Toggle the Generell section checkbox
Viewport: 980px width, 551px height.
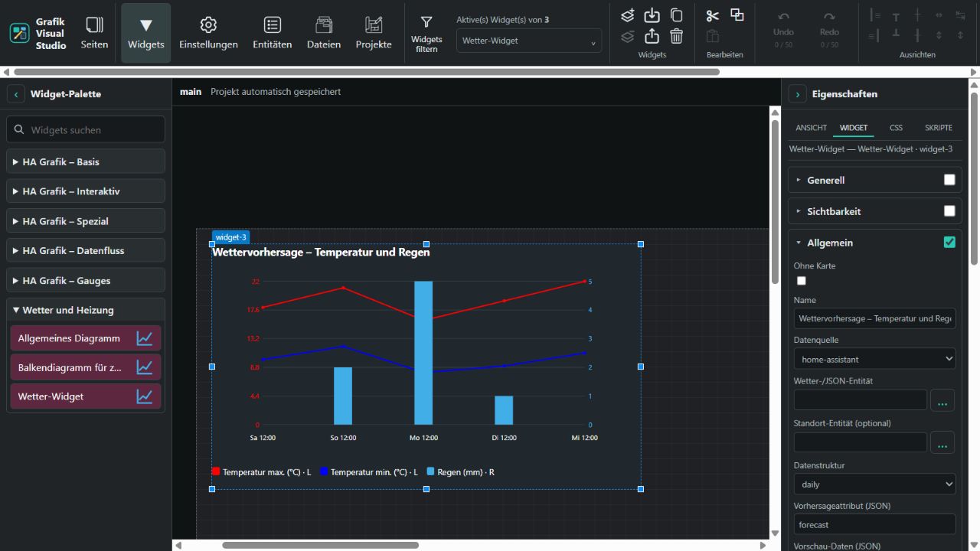pos(949,180)
